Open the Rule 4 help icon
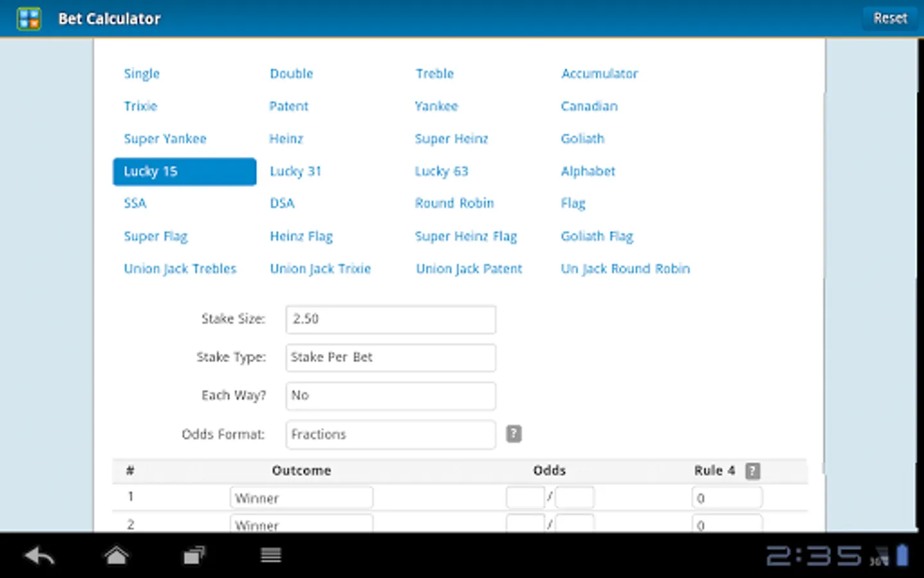Viewport: 924px width, 578px height. [x=753, y=471]
